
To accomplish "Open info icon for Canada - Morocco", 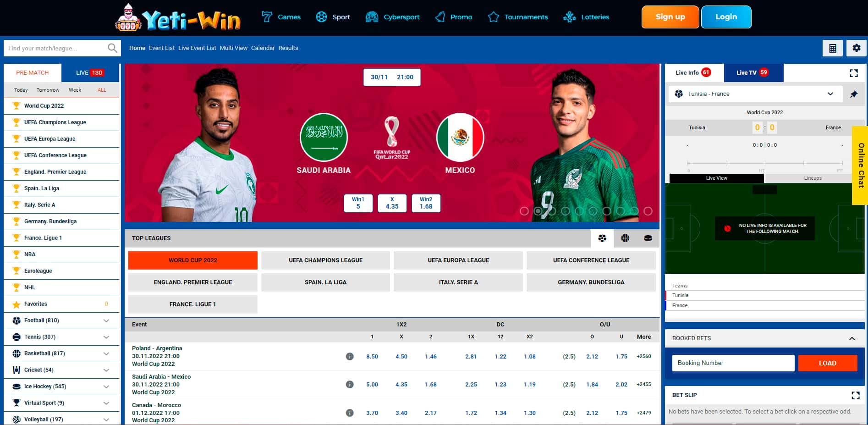I will (x=350, y=413).
